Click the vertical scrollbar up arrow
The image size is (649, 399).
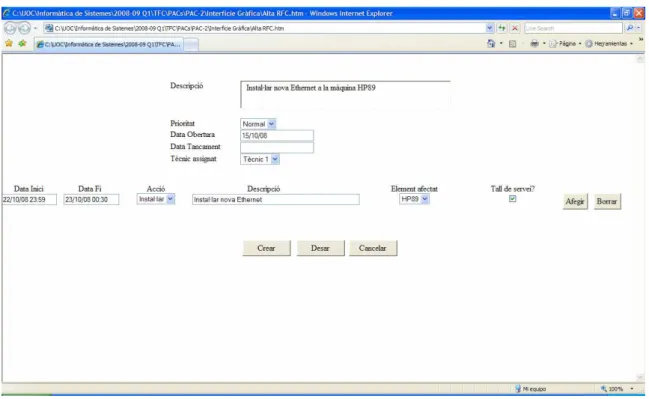pos(640,59)
